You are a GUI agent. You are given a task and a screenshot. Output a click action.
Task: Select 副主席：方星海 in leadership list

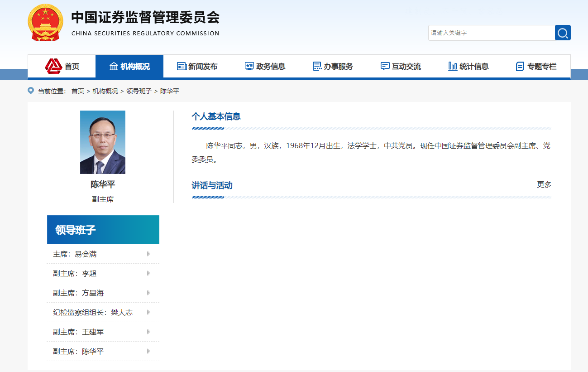click(78, 293)
